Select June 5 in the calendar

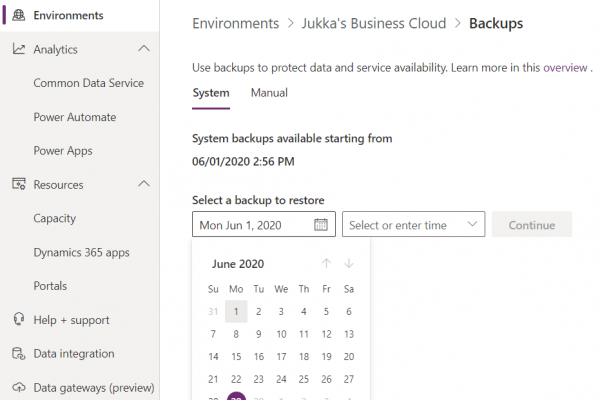point(326,312)
